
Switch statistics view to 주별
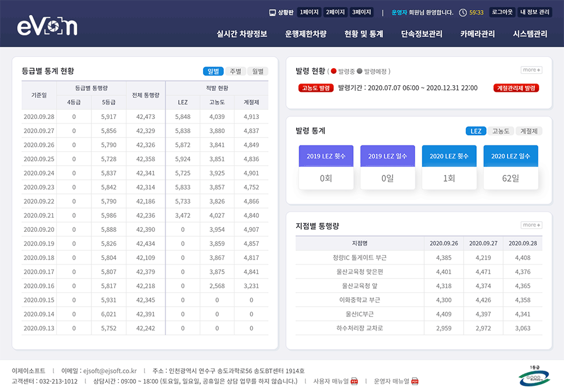(x=235, y=71)
